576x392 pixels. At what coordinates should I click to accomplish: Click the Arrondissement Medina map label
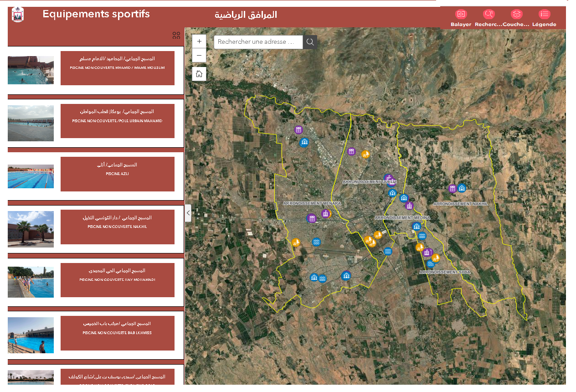[402, 218]
